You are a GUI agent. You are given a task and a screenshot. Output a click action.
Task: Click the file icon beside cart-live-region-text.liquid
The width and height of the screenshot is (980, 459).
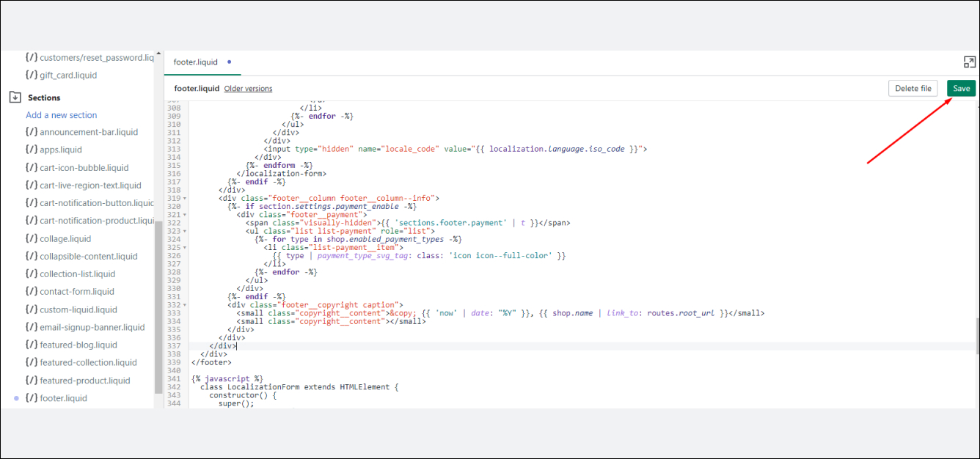(x=31, y=186)
